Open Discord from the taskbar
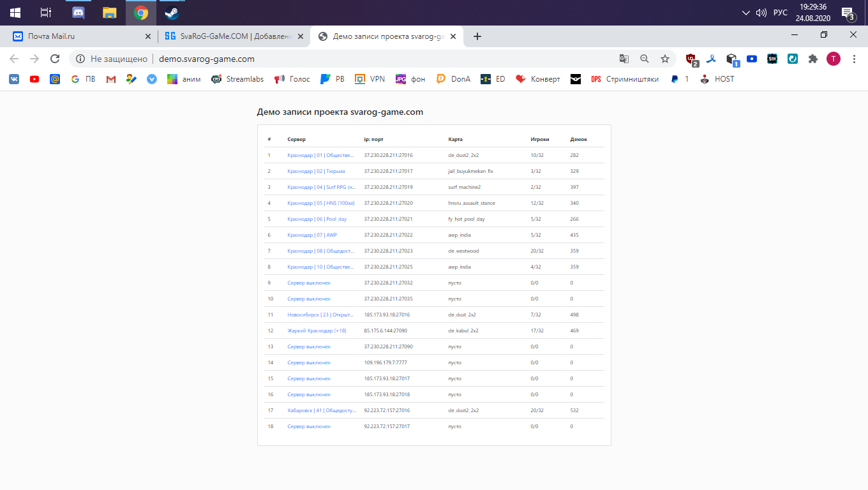868x490 pixels. click(x=79, y=12)
